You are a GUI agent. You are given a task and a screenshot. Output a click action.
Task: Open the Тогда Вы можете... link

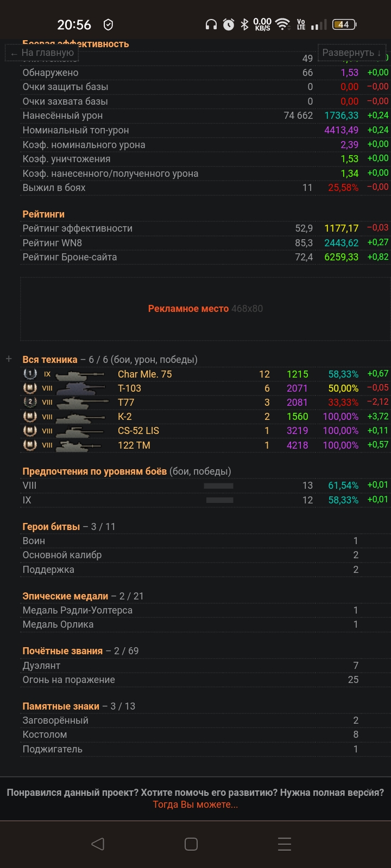[195, 805]
